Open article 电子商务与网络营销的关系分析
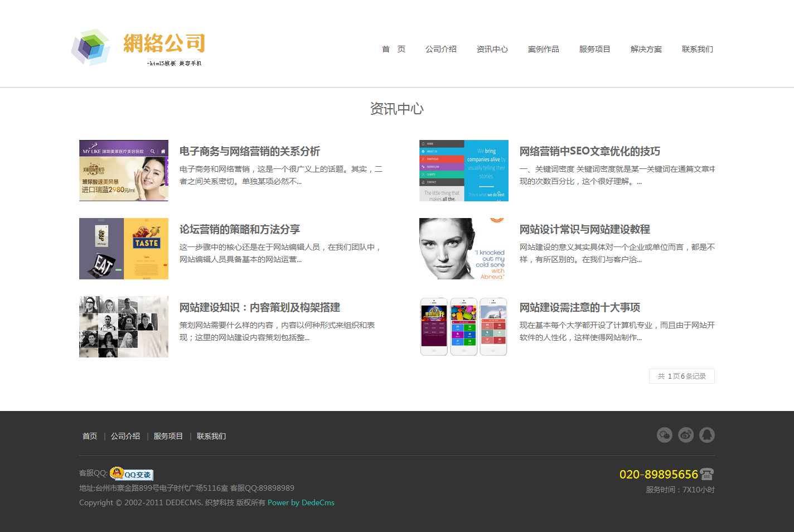This screenshot has width=794, height=532. click(249, 151)
